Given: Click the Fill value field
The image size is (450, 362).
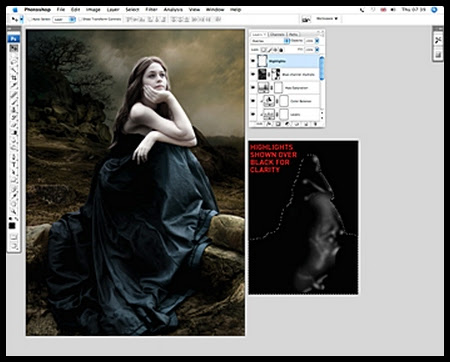Looking at the screenshot, I should [x=310, y=50].
